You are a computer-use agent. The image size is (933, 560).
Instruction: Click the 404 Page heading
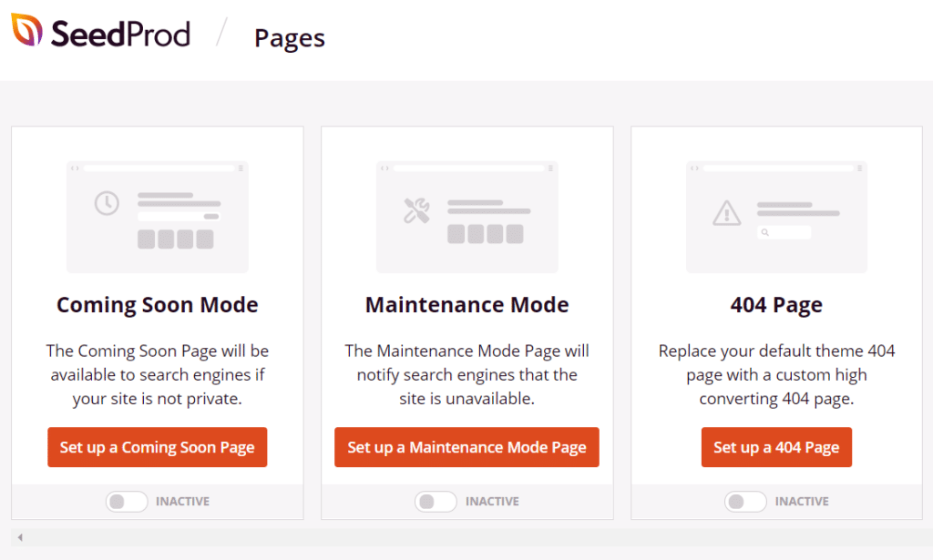776,306
